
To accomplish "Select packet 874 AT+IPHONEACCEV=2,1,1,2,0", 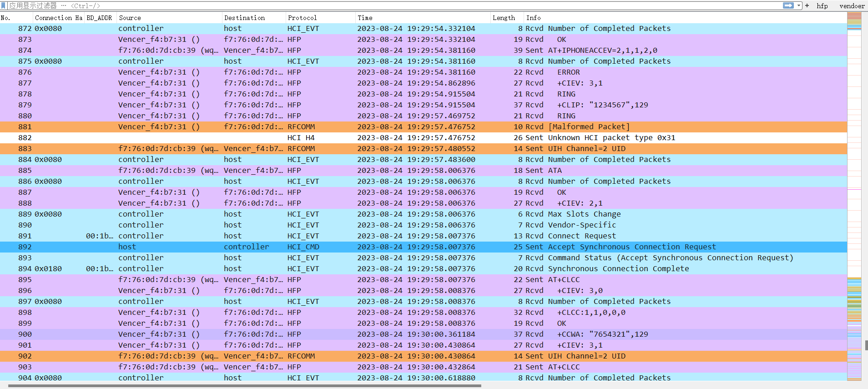I will click(423, 50).
